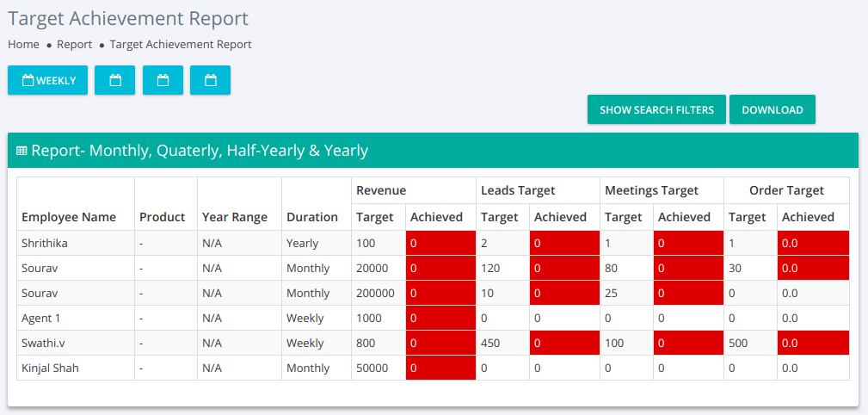Click the WEEKLY calendar button
The width and height of the screenshot is (868, 415).
tap(47, 80)
